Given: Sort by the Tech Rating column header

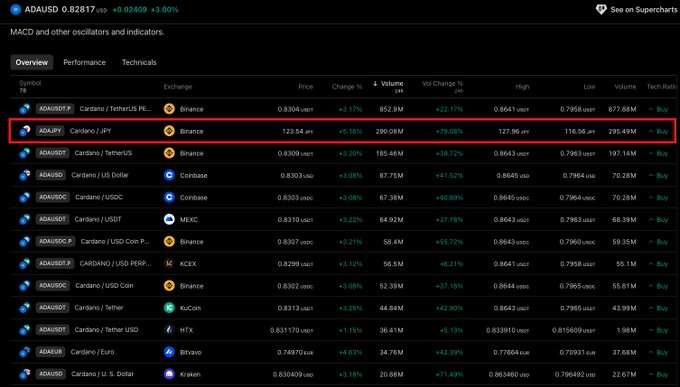Looking at the screenshot, I should point(662,87).
